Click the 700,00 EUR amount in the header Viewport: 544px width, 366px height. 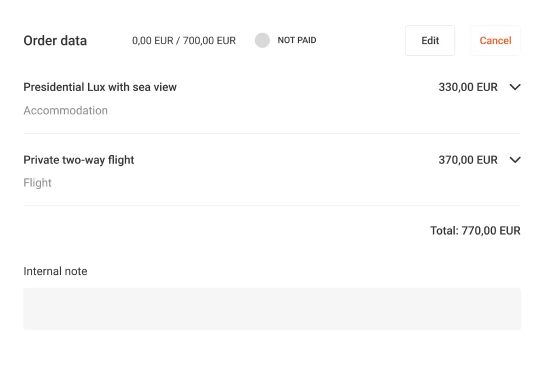tap(209, 41)
